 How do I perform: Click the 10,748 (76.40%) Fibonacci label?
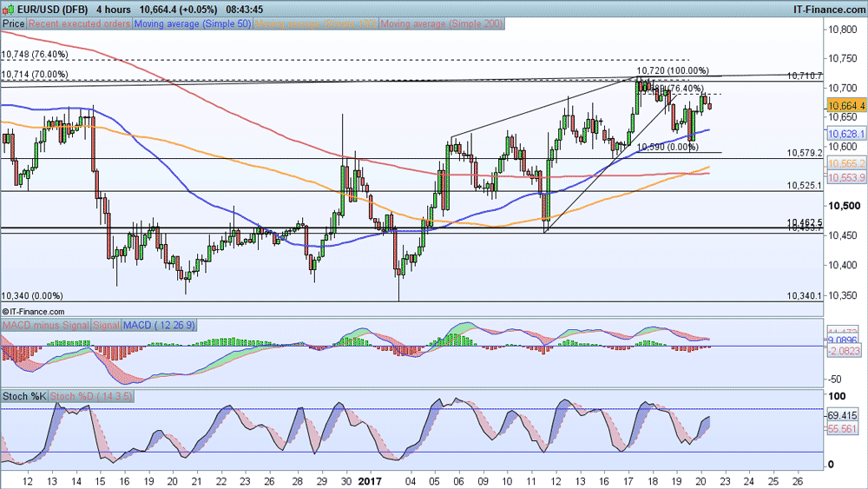point(35,54)
